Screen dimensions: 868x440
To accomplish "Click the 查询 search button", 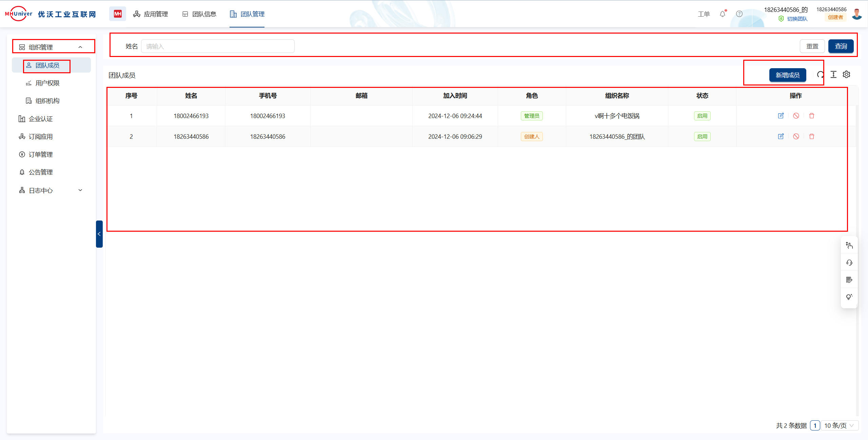I will coord(841,46).
